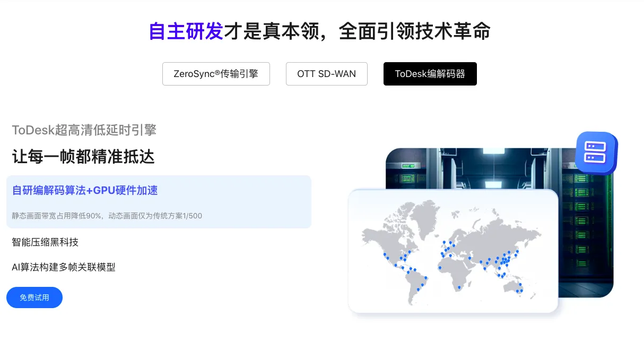This screenshot has height=340, width=644.
Task: Click the ToDesk超高清低延时引擎 section label
Action: (83, 130)
